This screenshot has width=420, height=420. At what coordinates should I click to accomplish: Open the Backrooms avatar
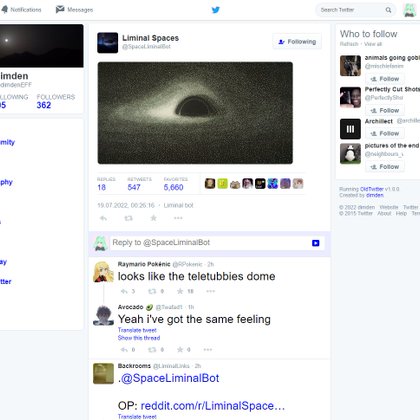coord(103,374)
